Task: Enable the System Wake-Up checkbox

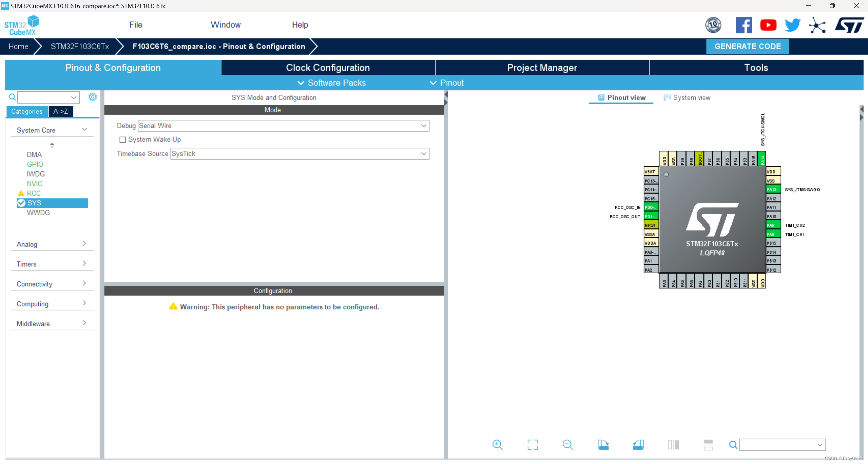Action: (x=122, y=140)
